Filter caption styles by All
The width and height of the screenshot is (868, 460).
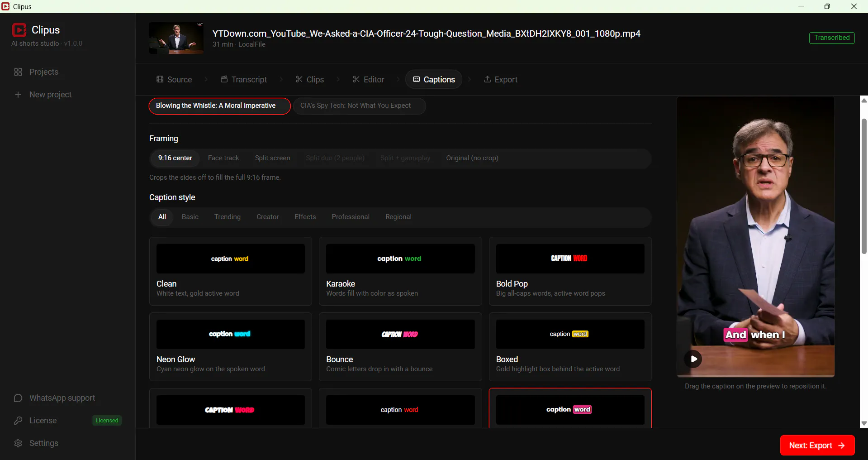162,217
